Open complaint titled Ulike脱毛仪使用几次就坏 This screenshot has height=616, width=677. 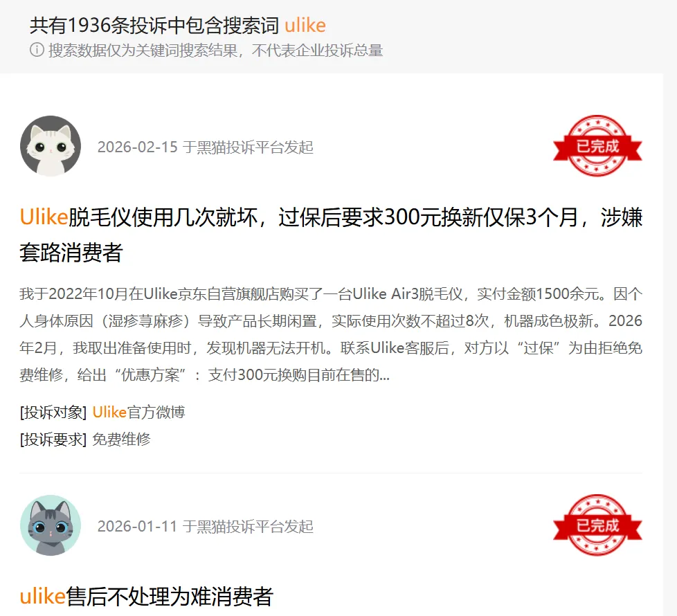331,235
